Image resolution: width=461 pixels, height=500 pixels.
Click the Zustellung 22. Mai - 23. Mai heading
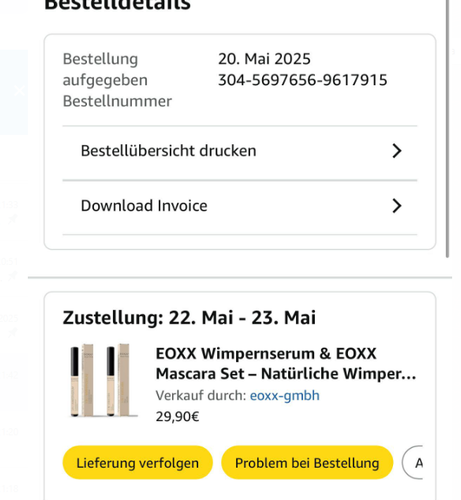[189, 317]
